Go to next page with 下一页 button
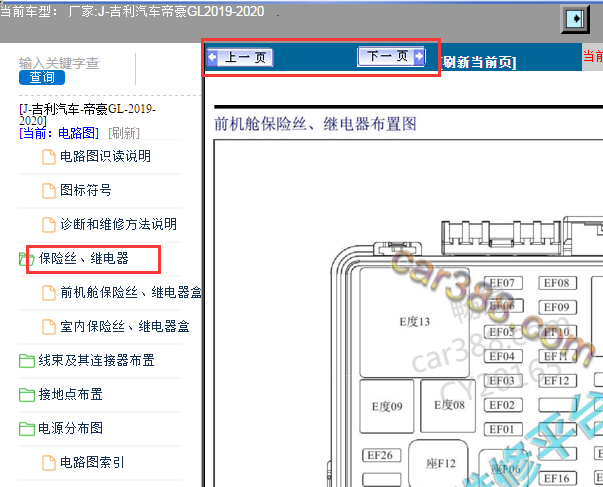The image size is (603, 487). [x=391, y=57]
